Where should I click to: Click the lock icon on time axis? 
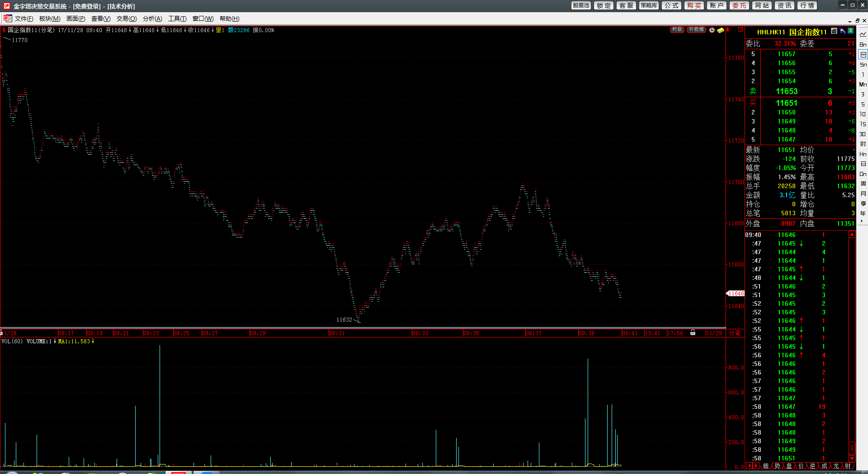tap(693, 332)
